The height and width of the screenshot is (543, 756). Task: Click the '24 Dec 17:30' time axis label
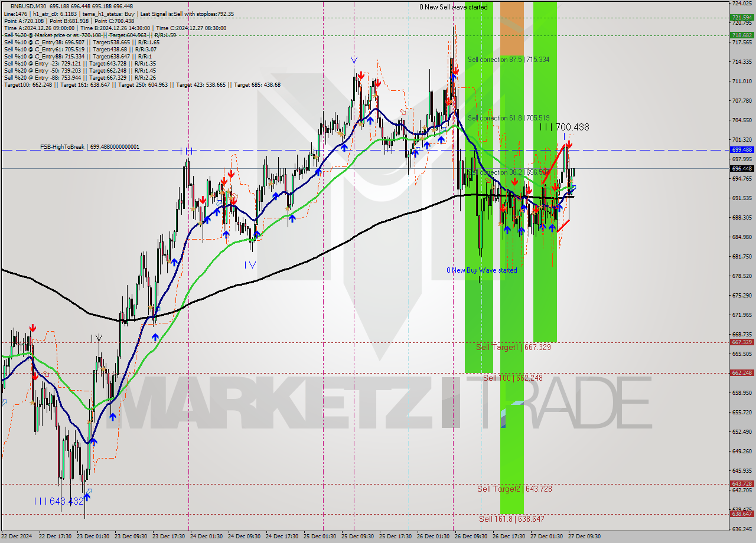282,537
